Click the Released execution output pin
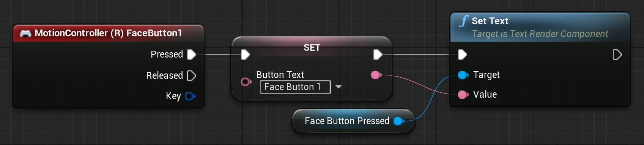This screenshot has width=644, height=145. 192,76
